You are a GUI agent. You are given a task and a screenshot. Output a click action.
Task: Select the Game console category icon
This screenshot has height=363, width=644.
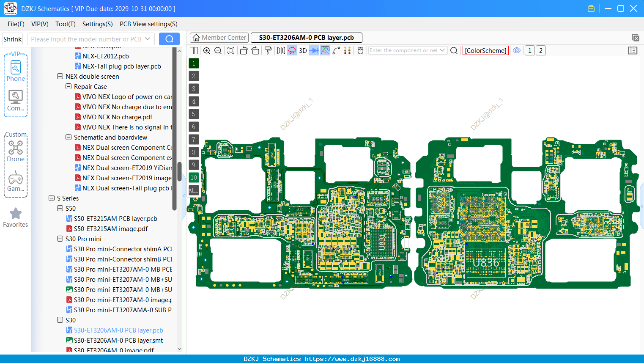point(16,181)
